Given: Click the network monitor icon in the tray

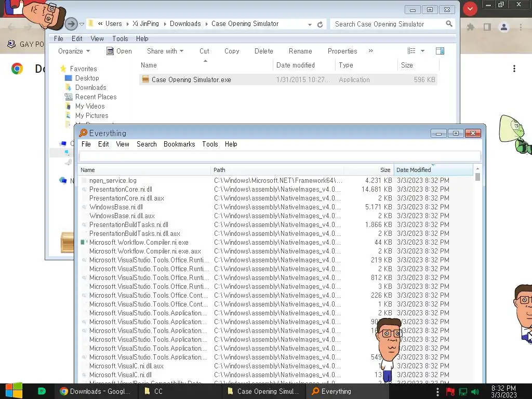Looking at the screenshot, I should pos(463,392).
